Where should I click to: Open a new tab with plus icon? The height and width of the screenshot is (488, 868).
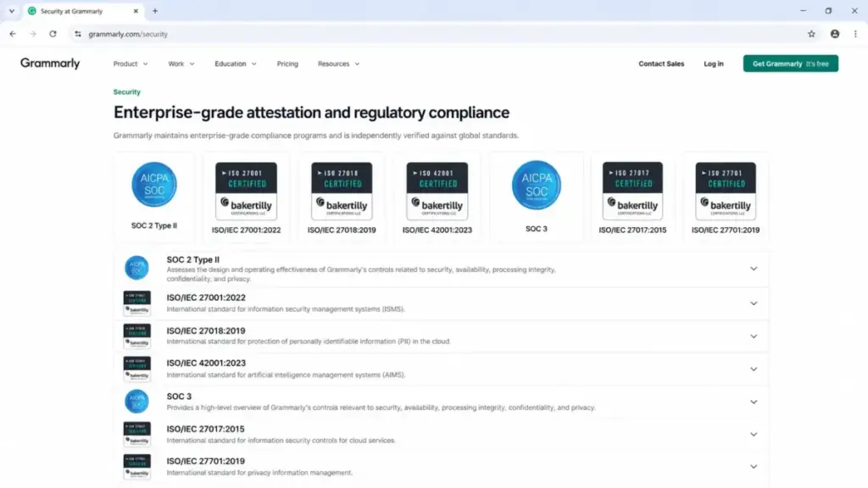point(155,11)
